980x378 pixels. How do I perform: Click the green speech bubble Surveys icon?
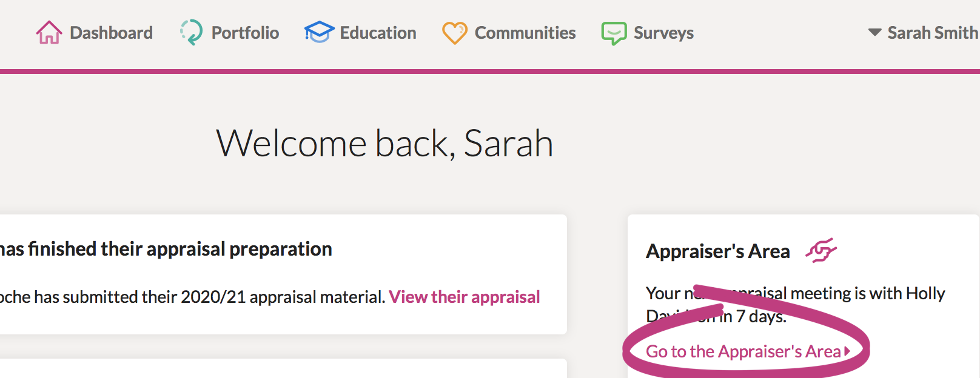(x=614, y=33)
